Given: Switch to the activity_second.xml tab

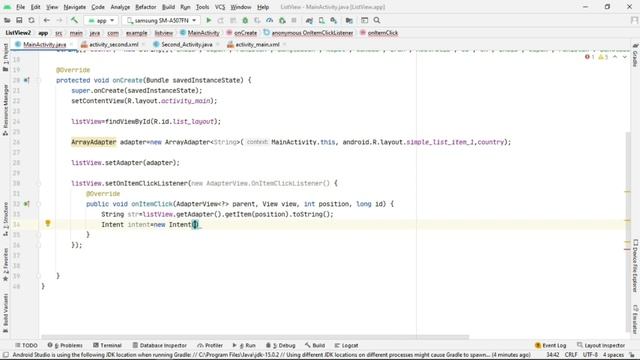Looking at the screenshot, I should tap(113, 44).
